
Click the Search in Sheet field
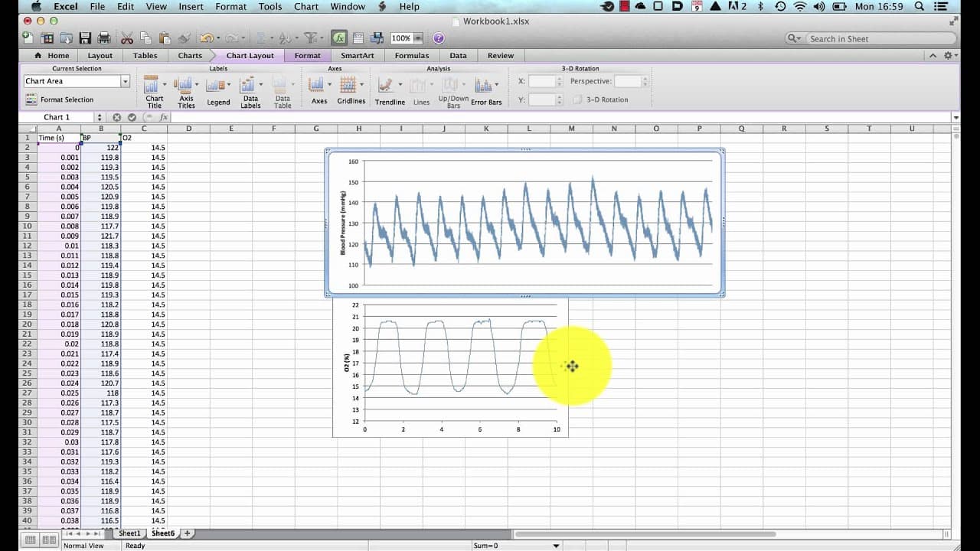(x=871, y=38)
